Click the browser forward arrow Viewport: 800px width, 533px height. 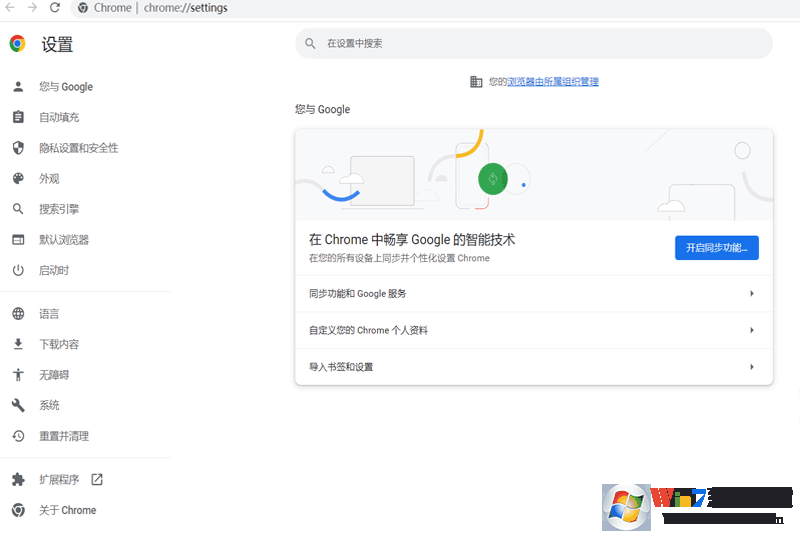pyautogui.click(x=32, y=8)
